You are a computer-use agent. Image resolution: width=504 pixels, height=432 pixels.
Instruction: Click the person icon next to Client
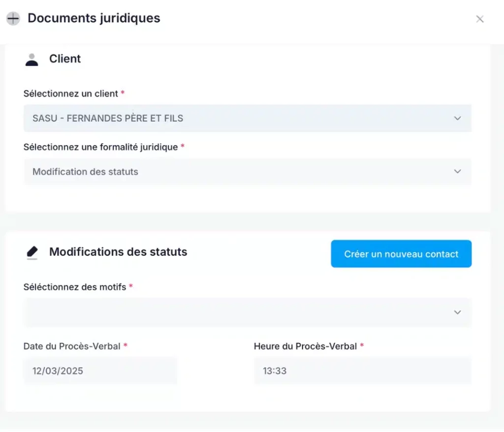[31, 59]
